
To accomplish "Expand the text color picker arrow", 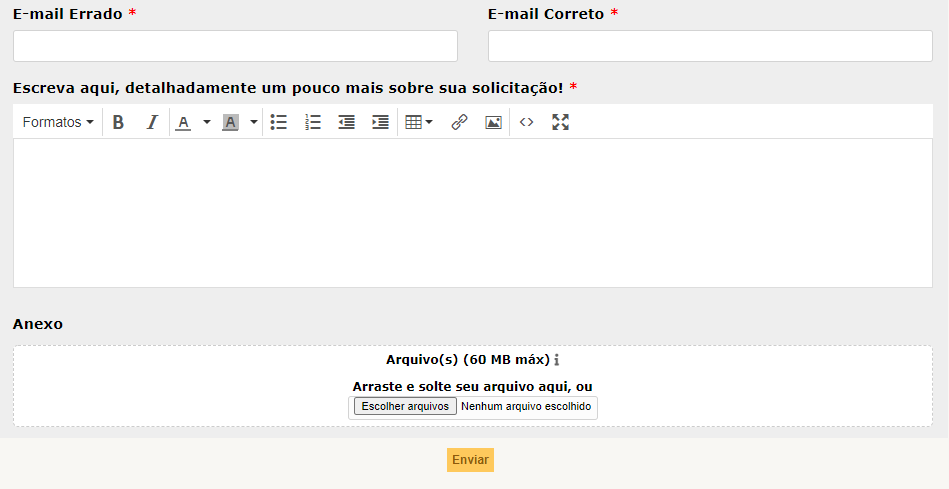I will (207, 122).
